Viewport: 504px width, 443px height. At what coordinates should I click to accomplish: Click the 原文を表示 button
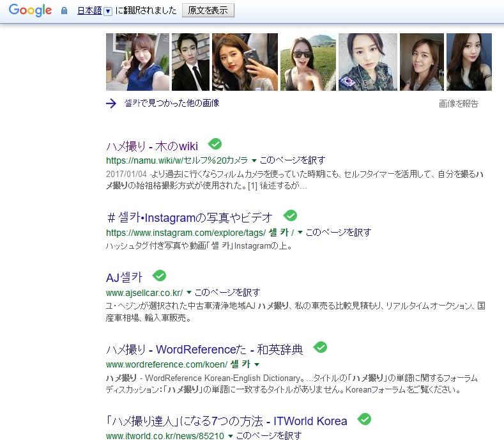pos(208,10)
